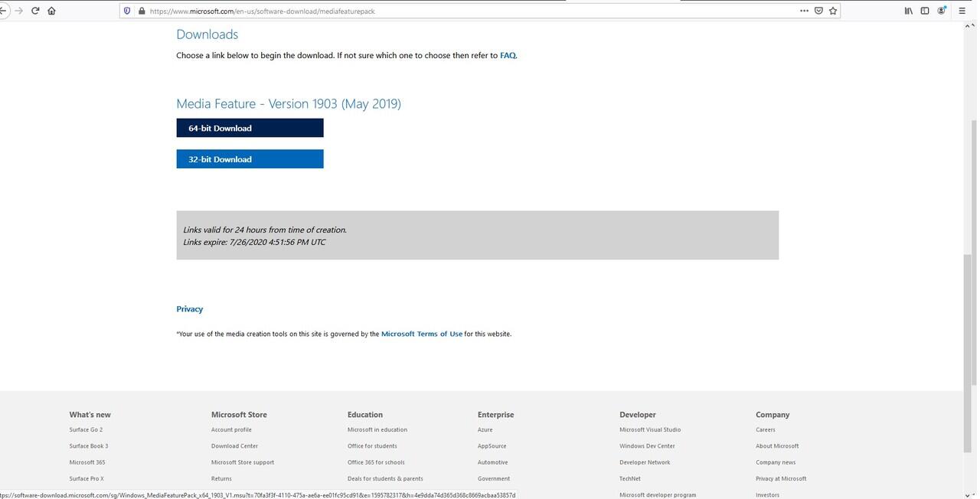Select the Downloads heading text
Viewport: 980px width, 499px height.
tap(207, 34)
